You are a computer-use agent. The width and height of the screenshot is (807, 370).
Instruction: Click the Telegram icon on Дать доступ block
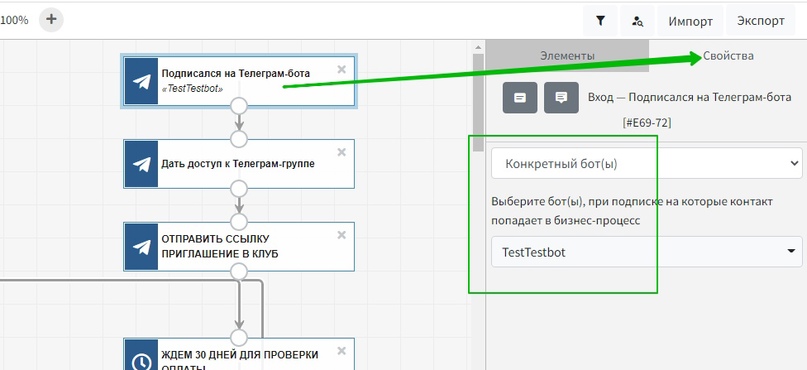pos(142,164)
